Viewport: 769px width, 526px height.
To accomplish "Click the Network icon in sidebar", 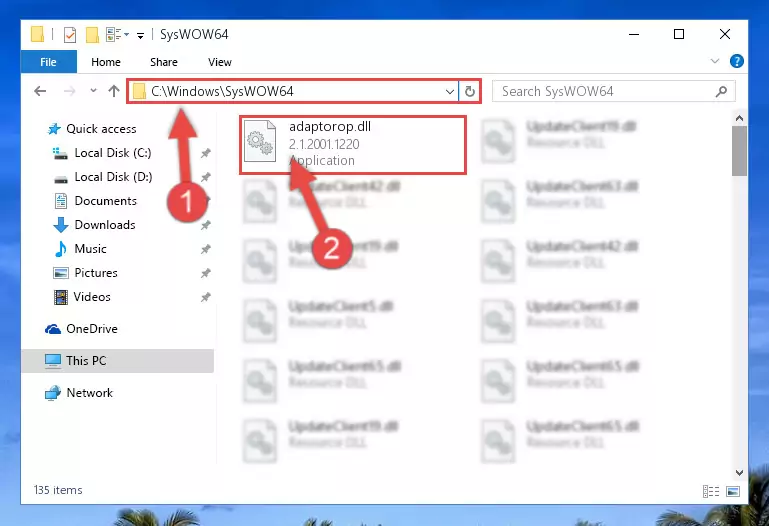I will tap(52, 393).
